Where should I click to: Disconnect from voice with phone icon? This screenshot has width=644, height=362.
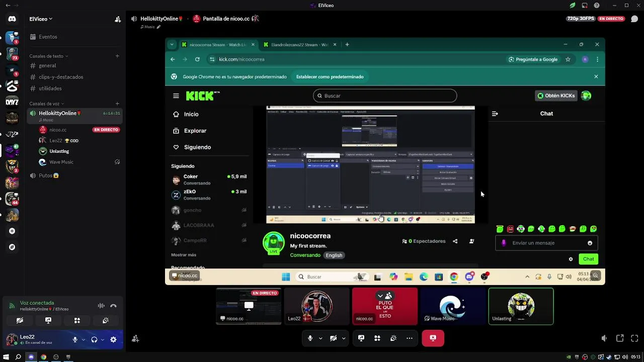113,306
